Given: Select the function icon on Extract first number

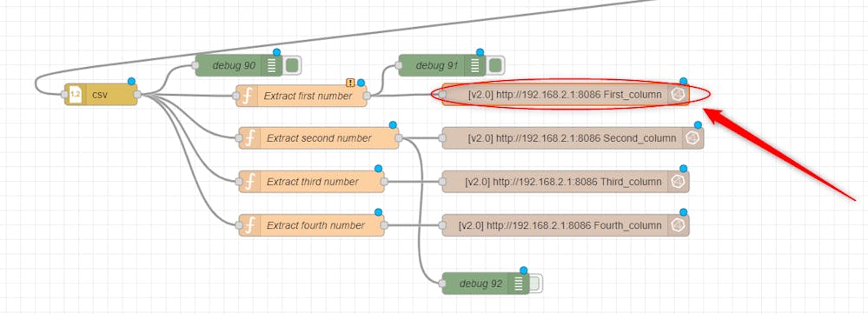Looking at the screenshot, I should (x=247, y=96).
